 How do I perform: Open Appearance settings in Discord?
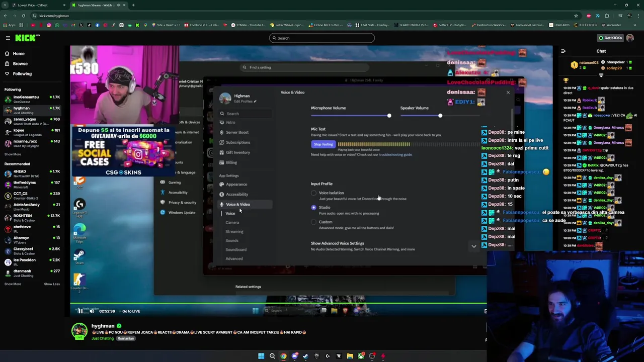click(236, 184)
